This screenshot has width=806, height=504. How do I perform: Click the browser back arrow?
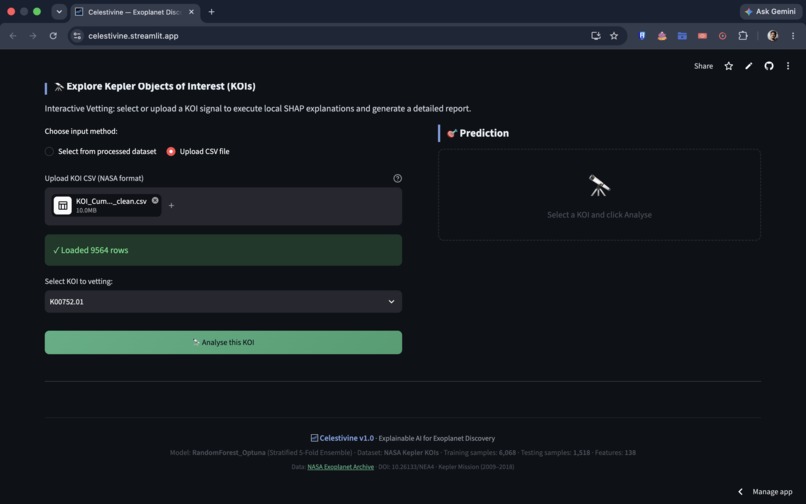pyautogui.click(x=13, y=36)
